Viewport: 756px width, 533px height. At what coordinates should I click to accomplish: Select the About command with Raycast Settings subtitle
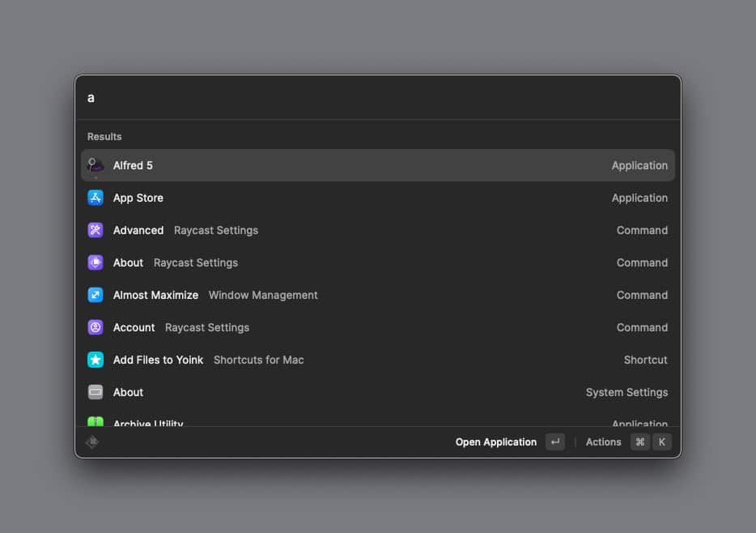(x=128, y=262)
